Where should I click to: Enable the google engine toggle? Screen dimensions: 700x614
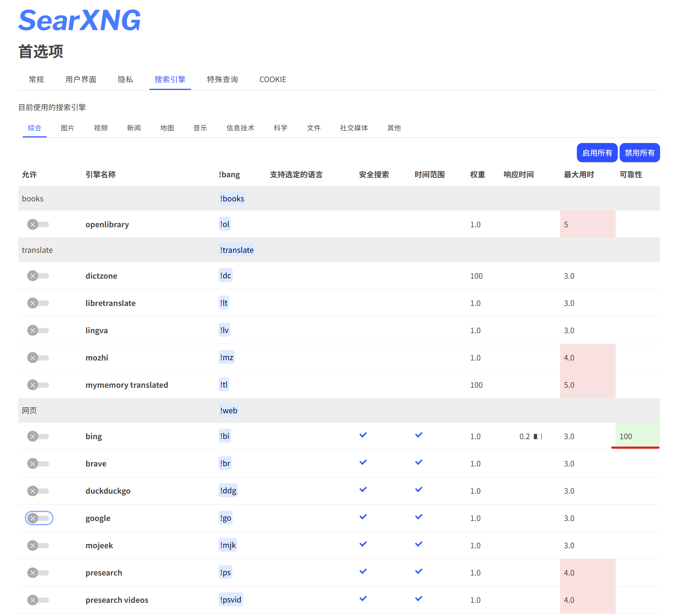(38, 518)
